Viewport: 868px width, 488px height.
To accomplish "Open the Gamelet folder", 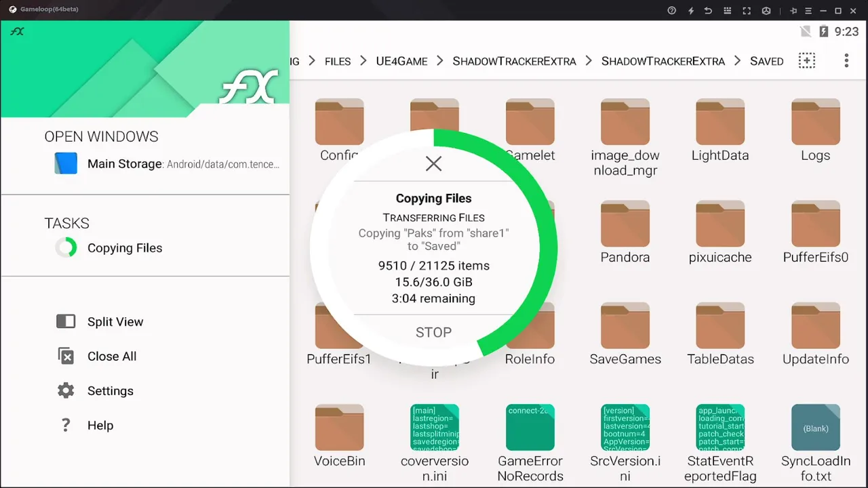I will pos(530,130).
